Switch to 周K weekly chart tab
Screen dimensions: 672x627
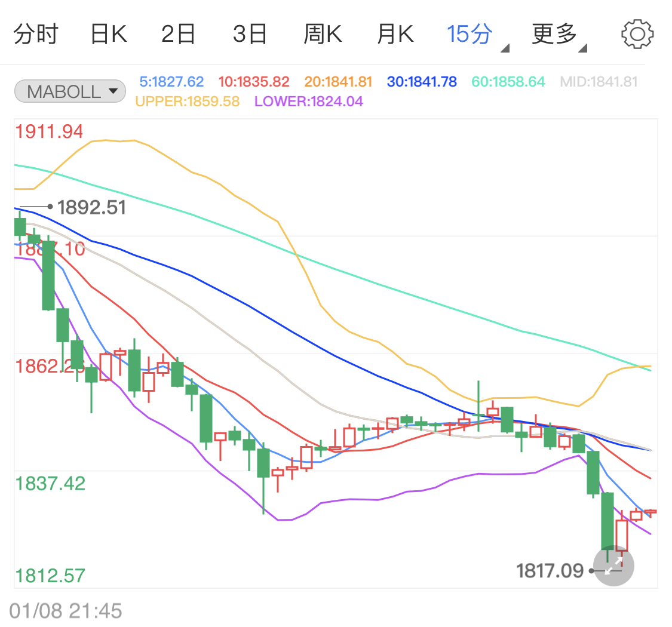[x=323, y=34]
